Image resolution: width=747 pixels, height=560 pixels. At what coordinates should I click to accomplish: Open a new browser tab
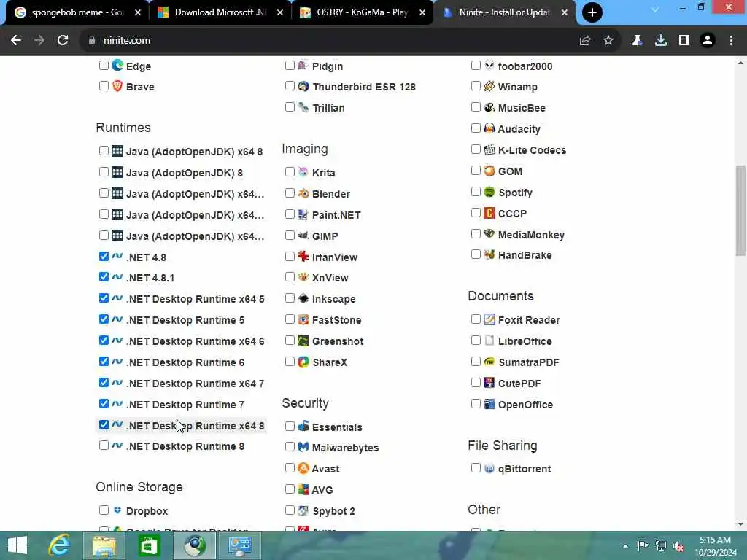(x=592, y=12)
